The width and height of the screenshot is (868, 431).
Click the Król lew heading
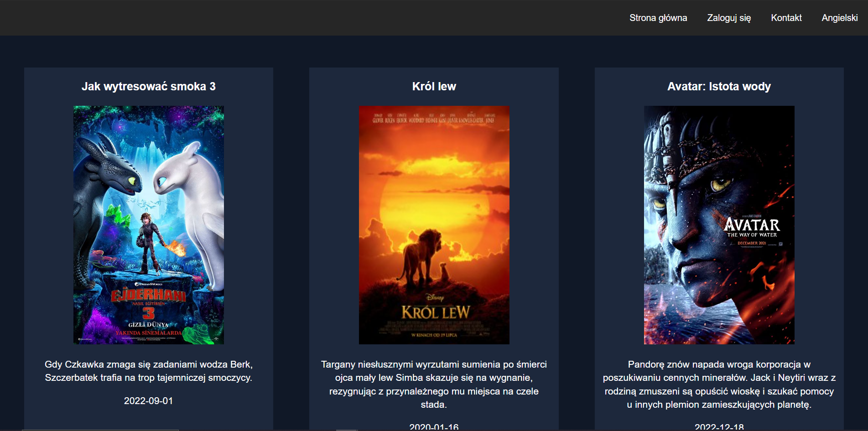point(433,86)
